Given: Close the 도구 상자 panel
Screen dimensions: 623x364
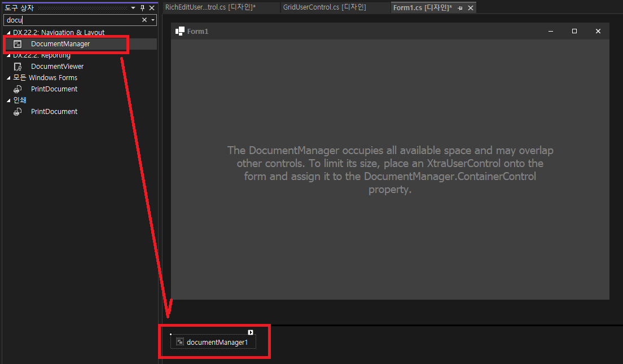Looking at the screenshot, I should (152, 7).
